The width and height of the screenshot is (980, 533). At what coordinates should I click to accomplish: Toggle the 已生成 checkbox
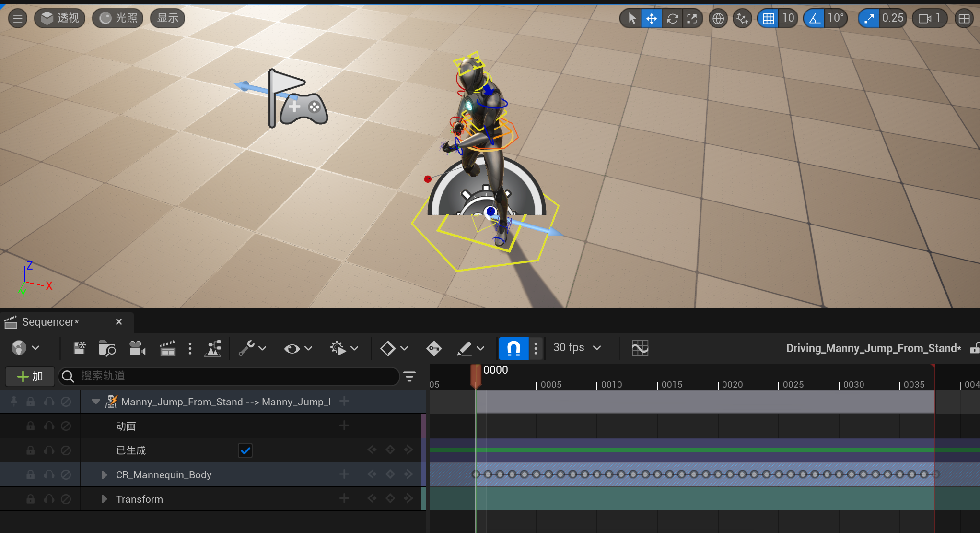(x=245, y=450)
